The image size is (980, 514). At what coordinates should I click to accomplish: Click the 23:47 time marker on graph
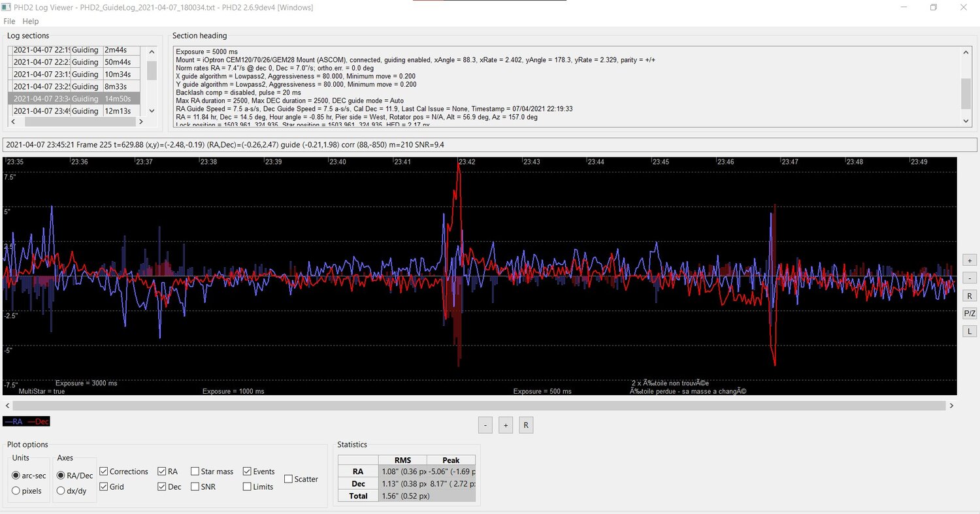(x=790, y=161)
